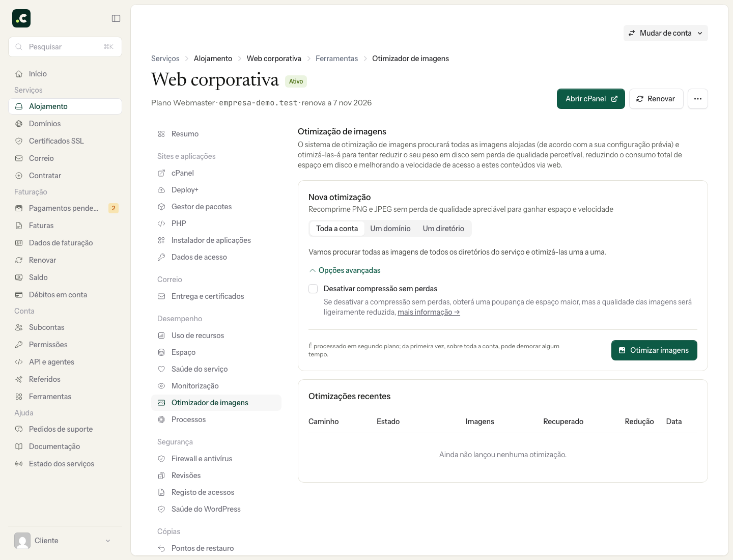Click the Web corporativa breadcrumb link

tap(274, 59)
